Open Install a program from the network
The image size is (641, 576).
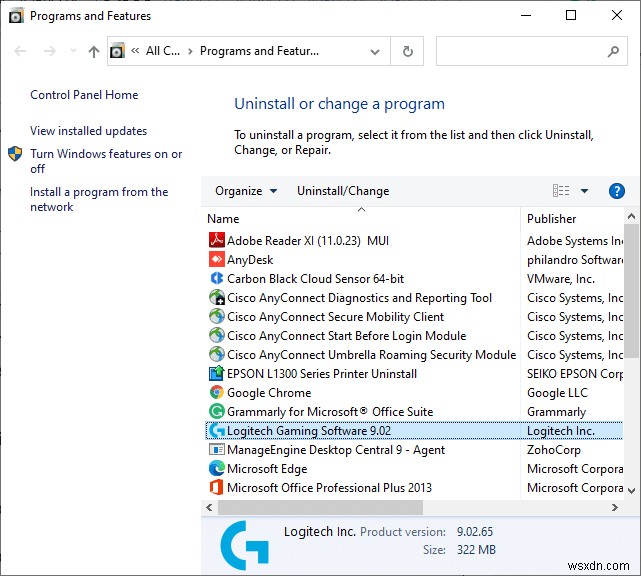coord(99,199)
